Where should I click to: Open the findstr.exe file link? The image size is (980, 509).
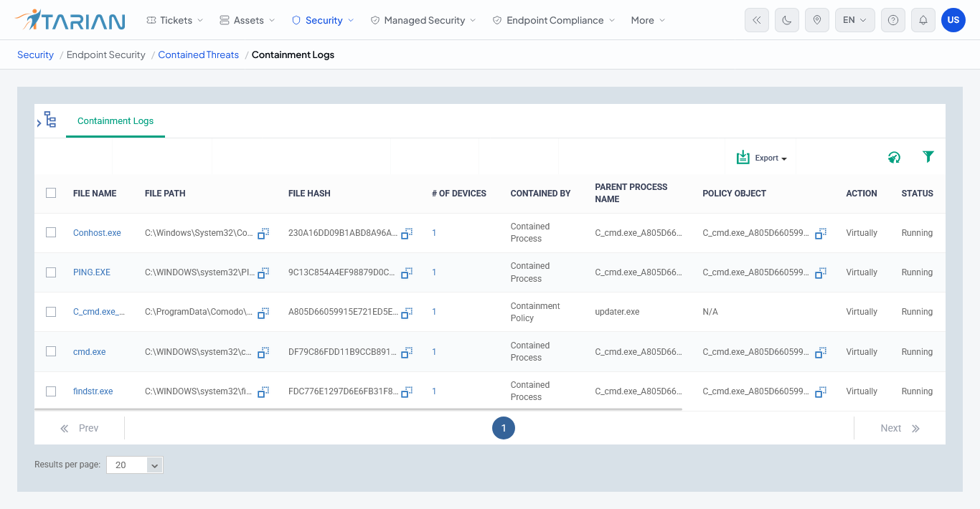93,391
